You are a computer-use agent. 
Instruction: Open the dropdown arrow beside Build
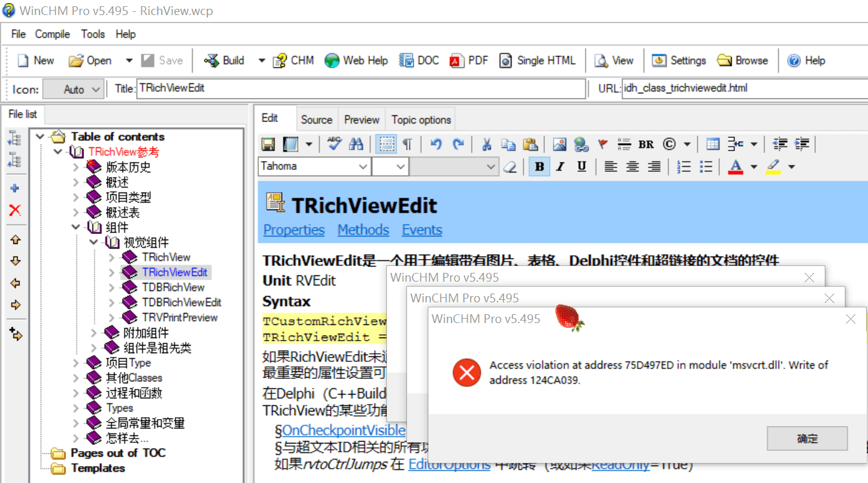pos(262,60)
